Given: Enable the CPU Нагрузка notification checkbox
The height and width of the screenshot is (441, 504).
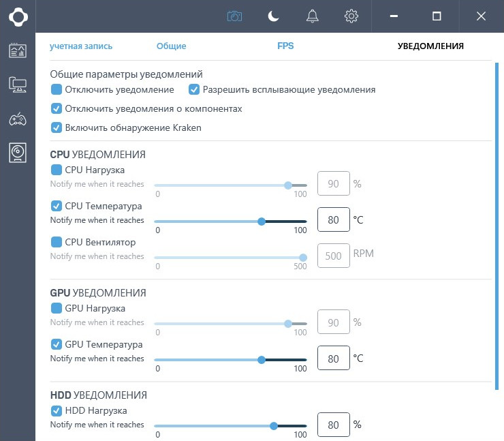Looking at the screenshot, I should 57,170.
